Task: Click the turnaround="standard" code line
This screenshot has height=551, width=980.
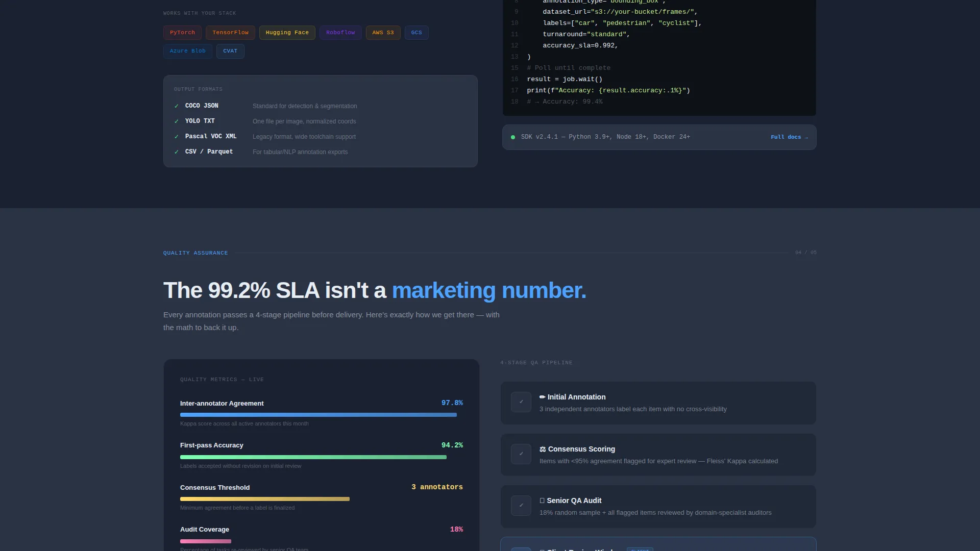Action: pos(586,34)
